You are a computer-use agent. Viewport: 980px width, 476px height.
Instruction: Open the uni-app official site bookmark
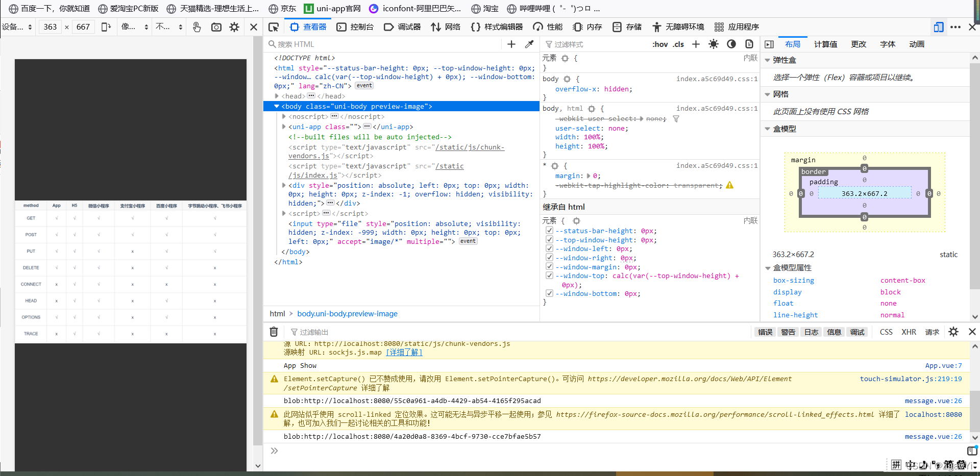click(x=332, y=9)
